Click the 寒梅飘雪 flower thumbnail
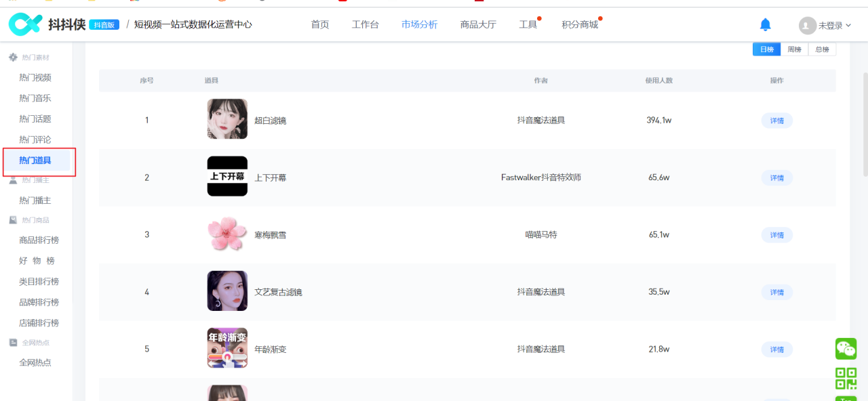The height and width of the screenshot is (401, 868). pyautogui.click(x=227, y=234)
